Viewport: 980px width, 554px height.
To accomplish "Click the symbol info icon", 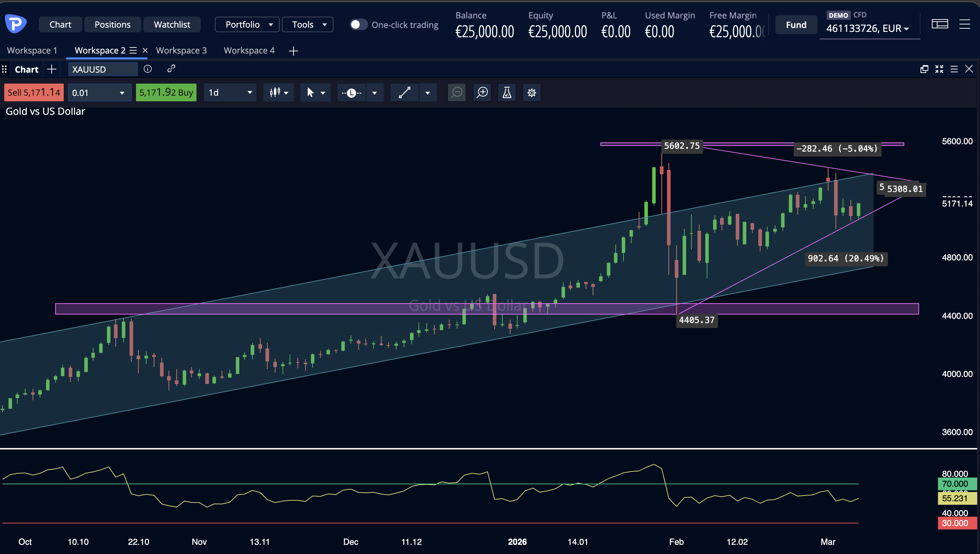I will click(x=148, y=69).
